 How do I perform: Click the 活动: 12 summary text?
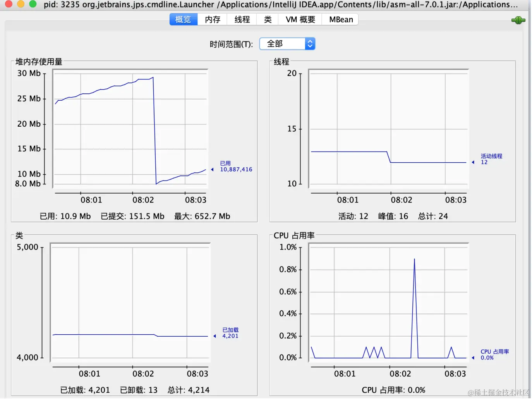click(353, 216)
